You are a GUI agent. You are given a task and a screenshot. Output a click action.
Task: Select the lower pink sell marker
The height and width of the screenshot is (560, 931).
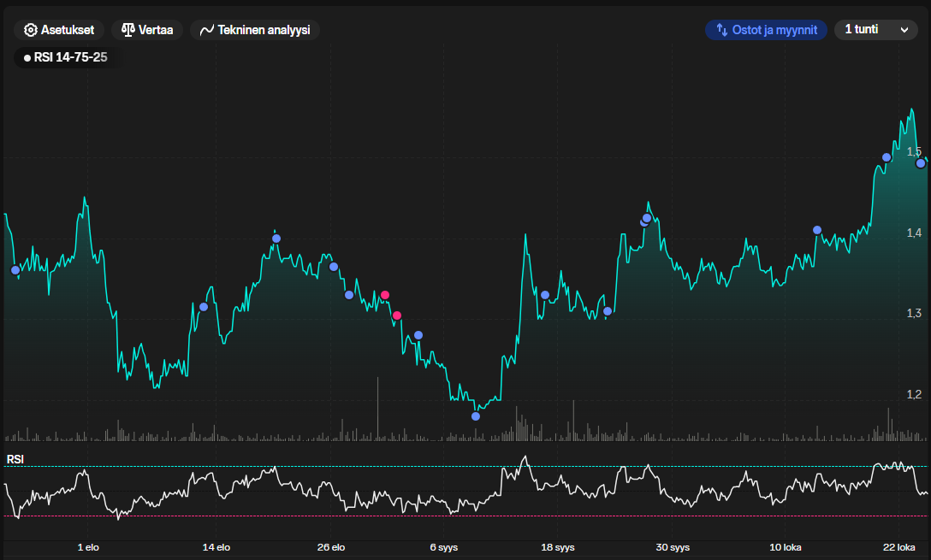pyautogui.click(x=397, y=315)
